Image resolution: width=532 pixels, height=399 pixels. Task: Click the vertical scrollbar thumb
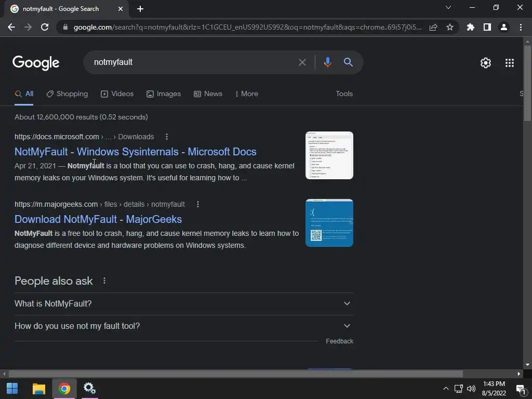tap(527, 83)
